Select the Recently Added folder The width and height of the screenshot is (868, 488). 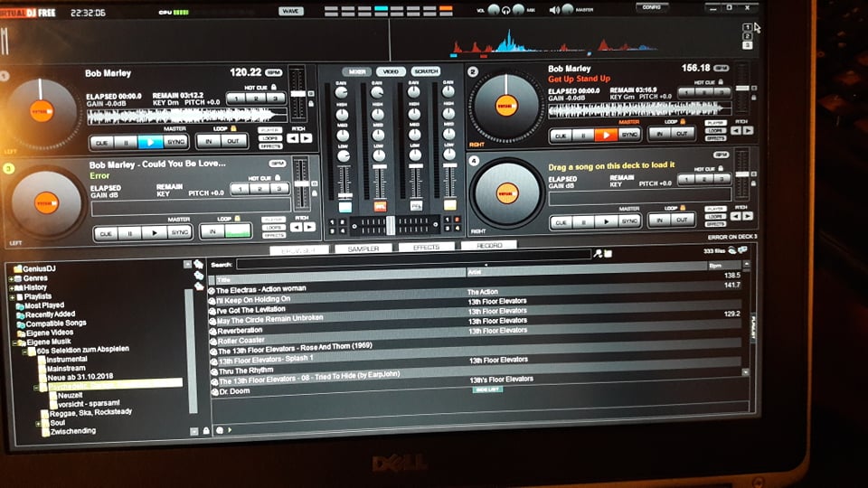click(46, 314)
